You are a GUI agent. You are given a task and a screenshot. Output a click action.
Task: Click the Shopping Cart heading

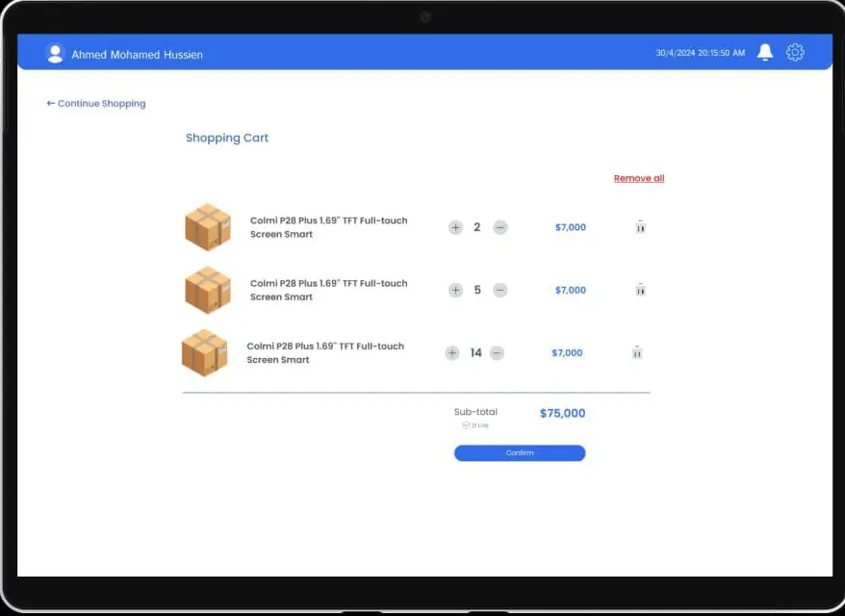[x=227, y=138]
